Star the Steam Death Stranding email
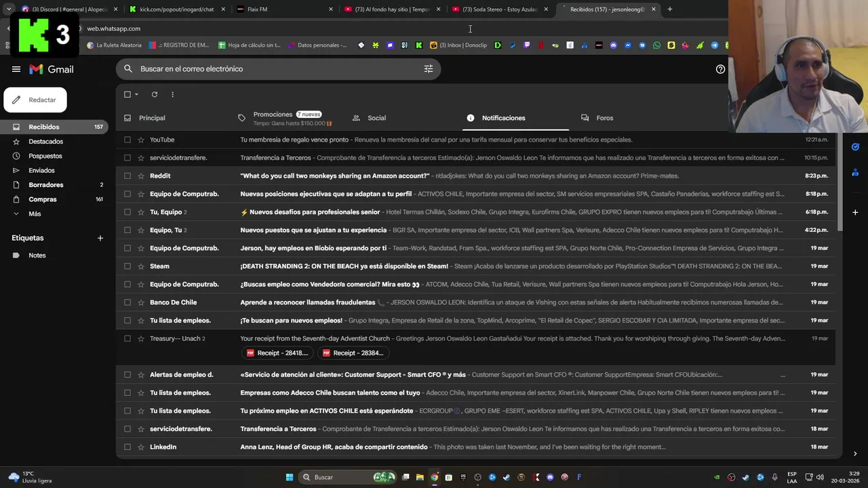Image resolution: width=868 pixels, height=488 pixels. tap(141, 266)
